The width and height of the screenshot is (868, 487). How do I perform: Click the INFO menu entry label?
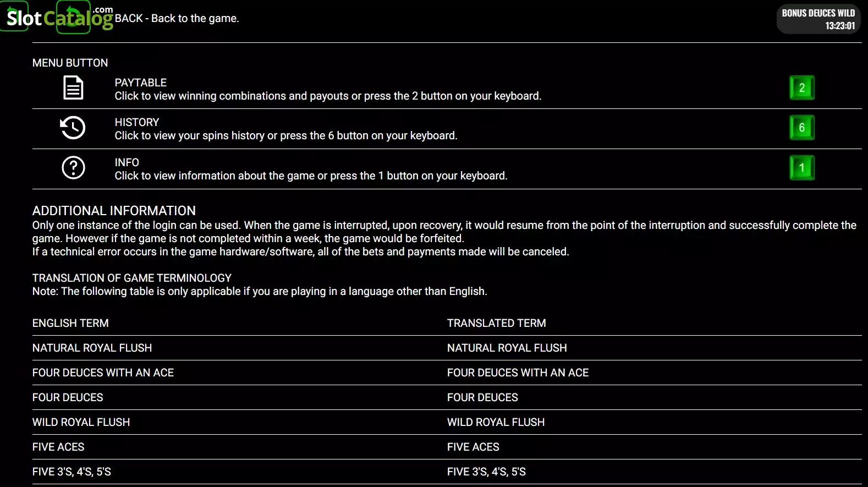[x=127, y=162]
